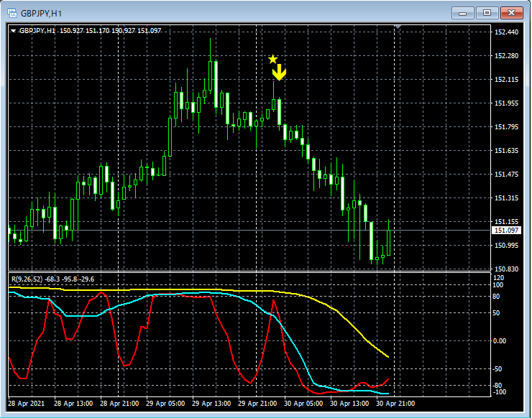
Task: Click the 152.280 price scale value
Action: point(506,56)
